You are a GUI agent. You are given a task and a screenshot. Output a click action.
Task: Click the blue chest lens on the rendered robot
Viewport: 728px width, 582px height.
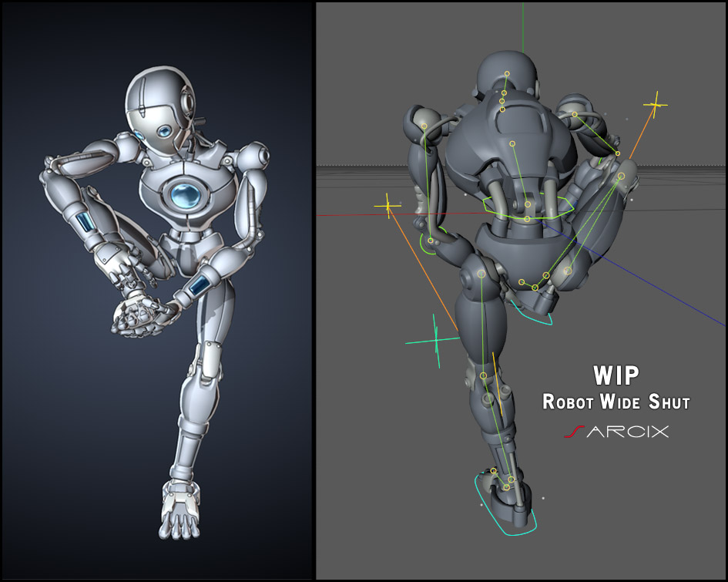185,195
